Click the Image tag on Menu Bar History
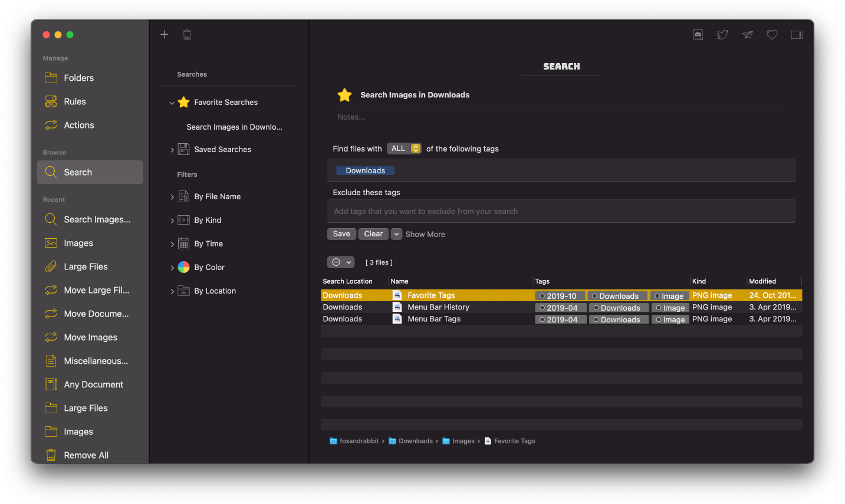Viewport: 845px width, 504px height. click(670, 307)
